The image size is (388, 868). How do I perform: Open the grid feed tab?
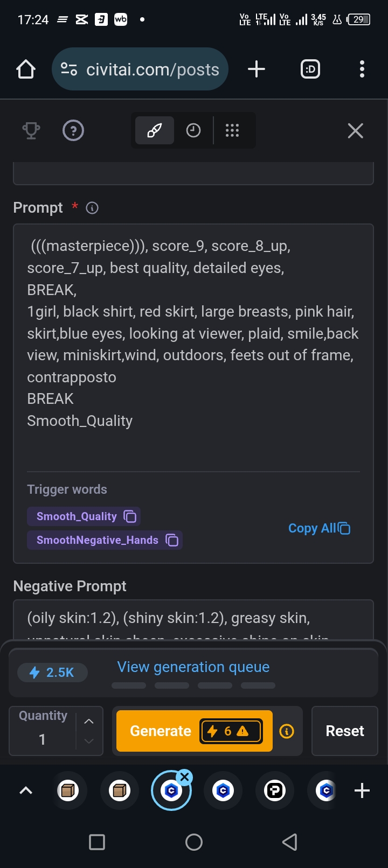click(232, 131)
